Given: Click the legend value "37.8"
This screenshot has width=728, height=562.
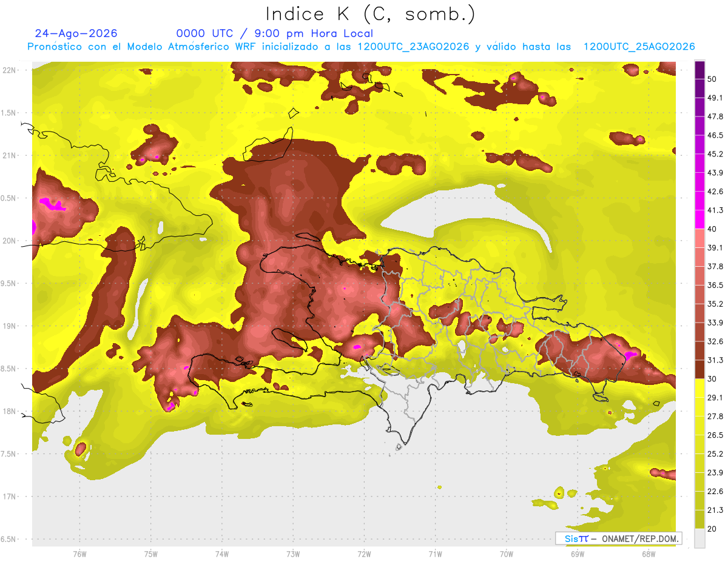Looking at the screenshot, I should click(716, 266).
